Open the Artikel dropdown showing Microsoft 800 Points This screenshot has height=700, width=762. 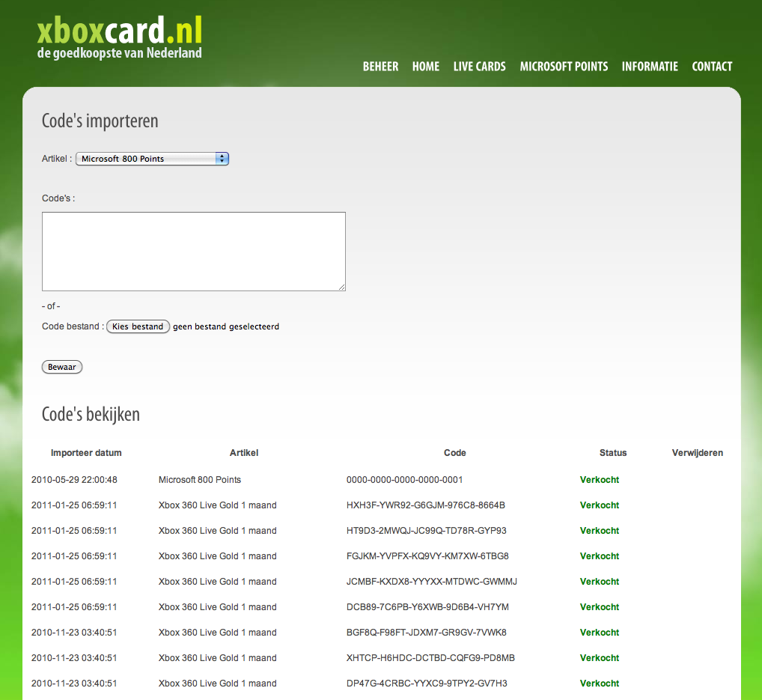point(152,159)
